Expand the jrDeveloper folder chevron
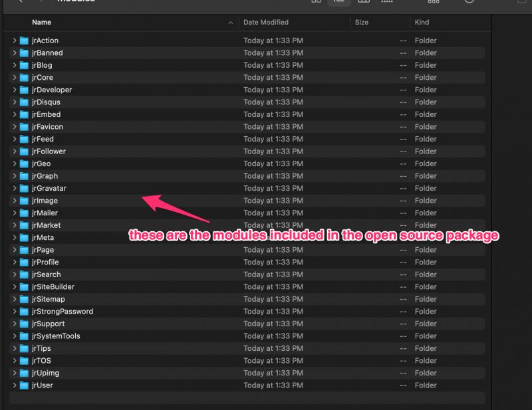Image resolution: width=532 pixels, height=410 pixels. 15,90
